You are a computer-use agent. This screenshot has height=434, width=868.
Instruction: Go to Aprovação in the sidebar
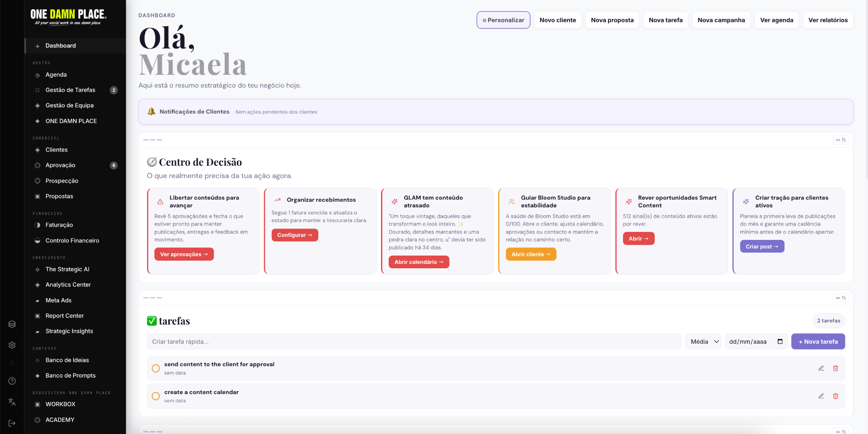coord(75,165)
